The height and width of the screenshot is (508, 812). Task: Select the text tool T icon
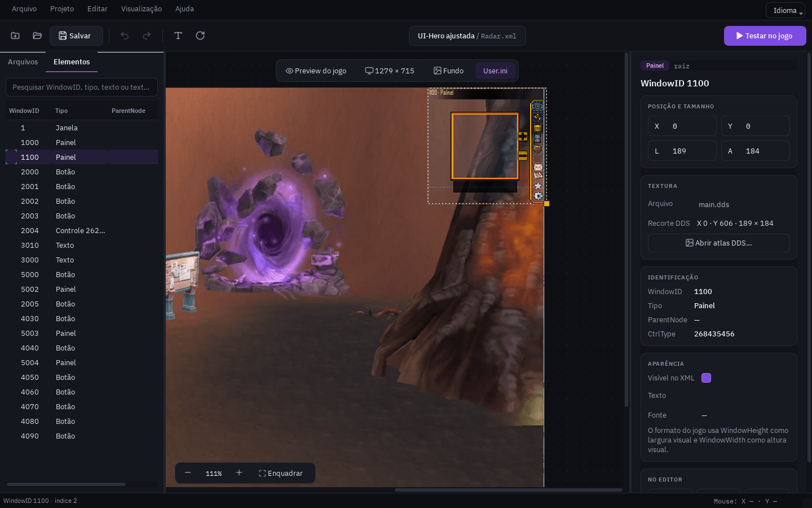(x=178, y=36)
